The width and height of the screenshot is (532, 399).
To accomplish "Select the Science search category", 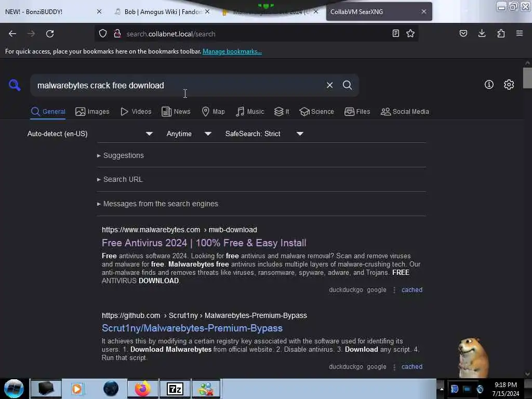I will click(x=316, y=112).
